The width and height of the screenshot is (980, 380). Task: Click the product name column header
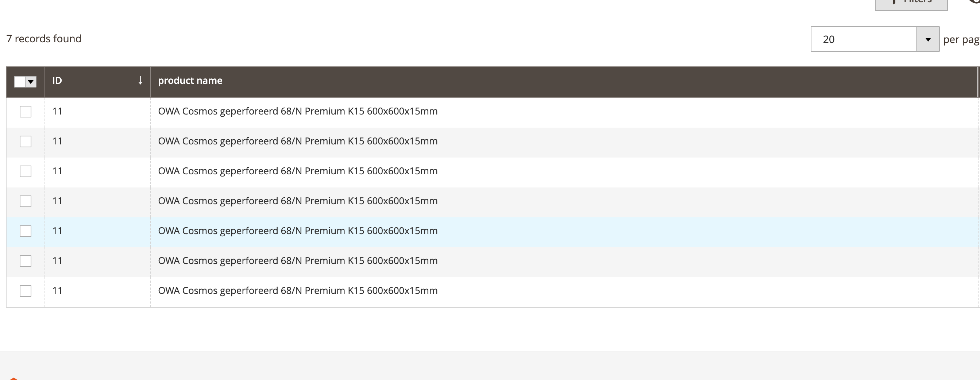pos(190,81)
